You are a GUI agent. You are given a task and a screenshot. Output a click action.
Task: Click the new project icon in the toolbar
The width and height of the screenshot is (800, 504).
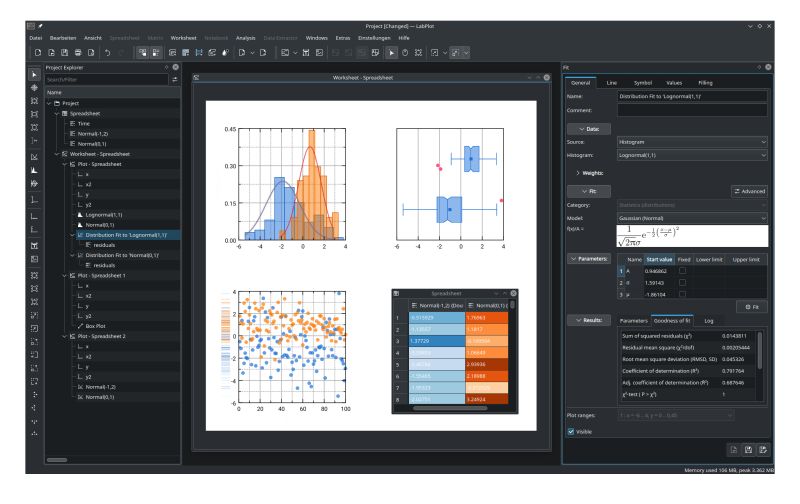click(37, 51)
